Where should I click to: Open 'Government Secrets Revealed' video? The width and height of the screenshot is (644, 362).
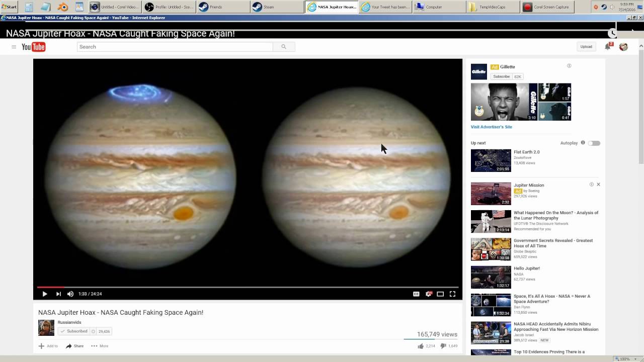click(x=553, y=243)
